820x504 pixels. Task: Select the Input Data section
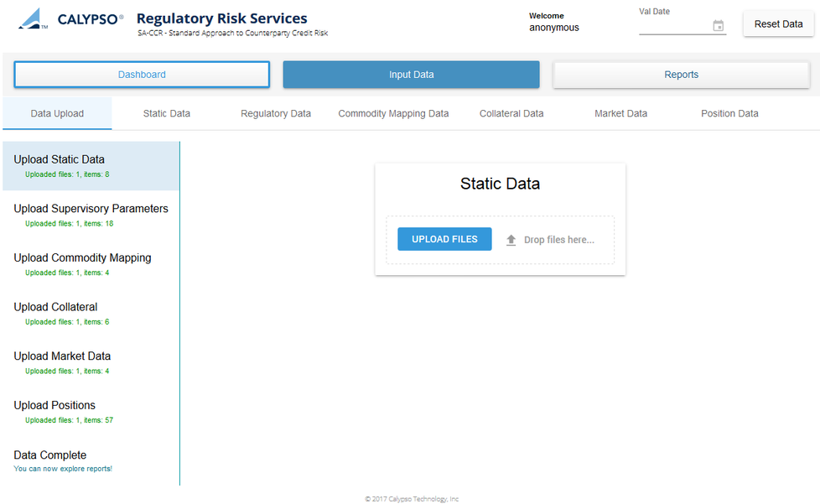(x=411, y=75)
